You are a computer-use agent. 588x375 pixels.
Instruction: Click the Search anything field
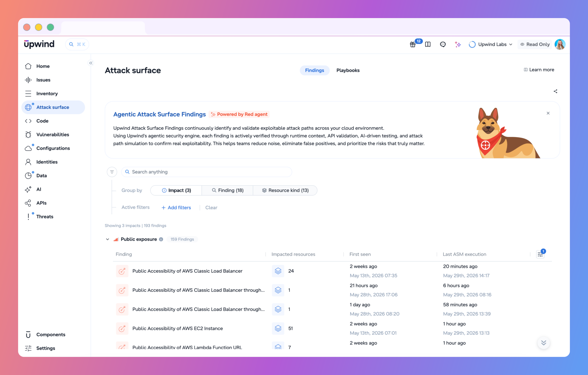coord(206,172)
